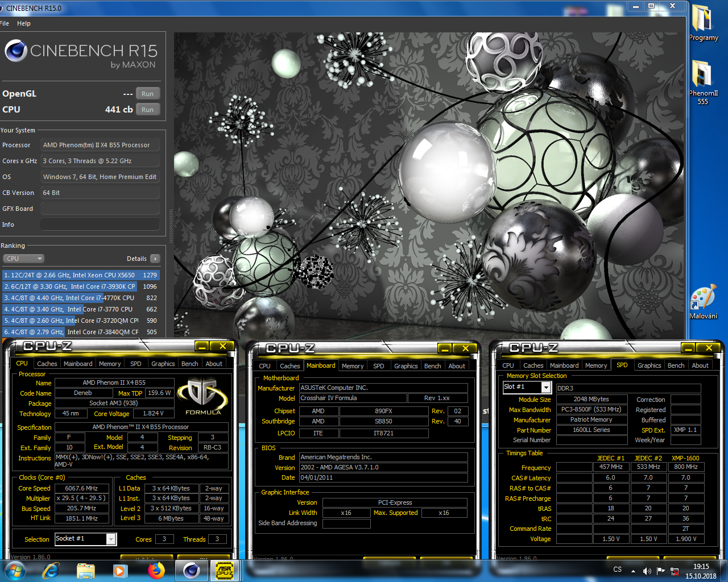Open Caches tab in middle CPU-Z window

289,366
